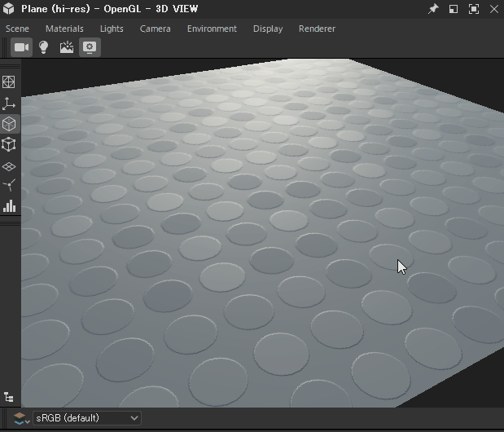The height and width of the screenshot is (432, 504).
Task: Open the Materials menu
Action: (x=64, y=29)
